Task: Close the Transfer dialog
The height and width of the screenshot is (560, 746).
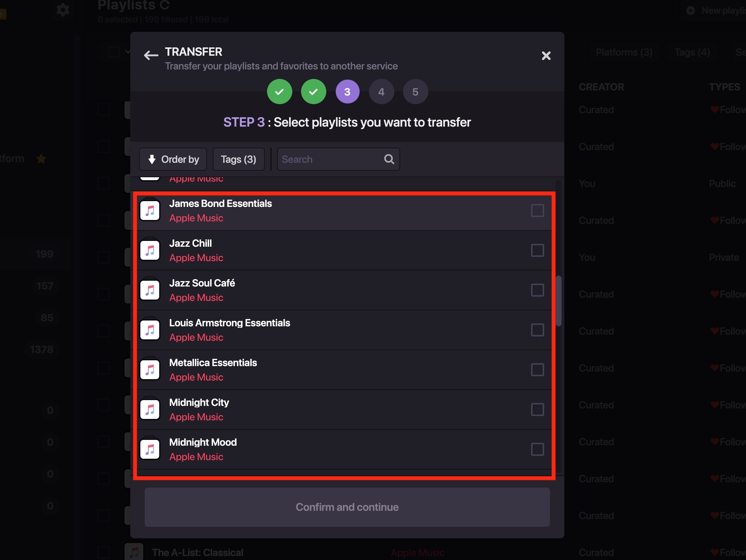Action: [546, 55]
